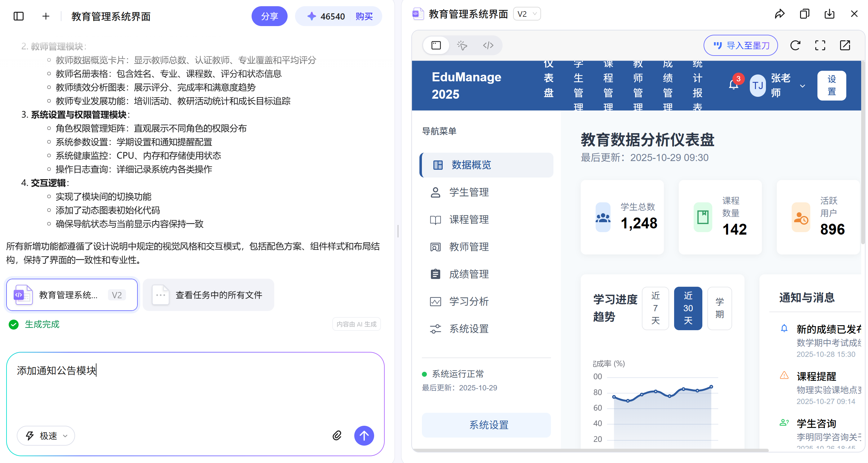Select 学期 view for 学习进度趋势
Image resolution: width=868 pixels, height=463 pixels.
pos(719,308)
